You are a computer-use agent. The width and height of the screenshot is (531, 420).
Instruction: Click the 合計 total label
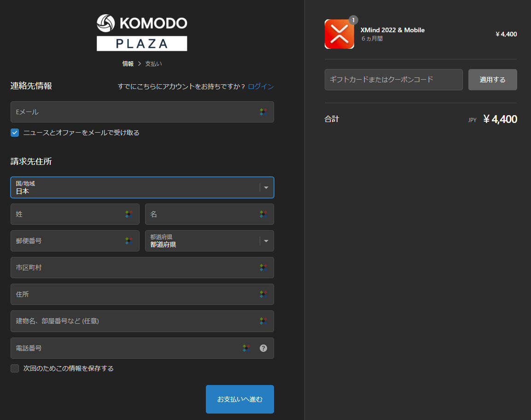[x=332, y=119]
